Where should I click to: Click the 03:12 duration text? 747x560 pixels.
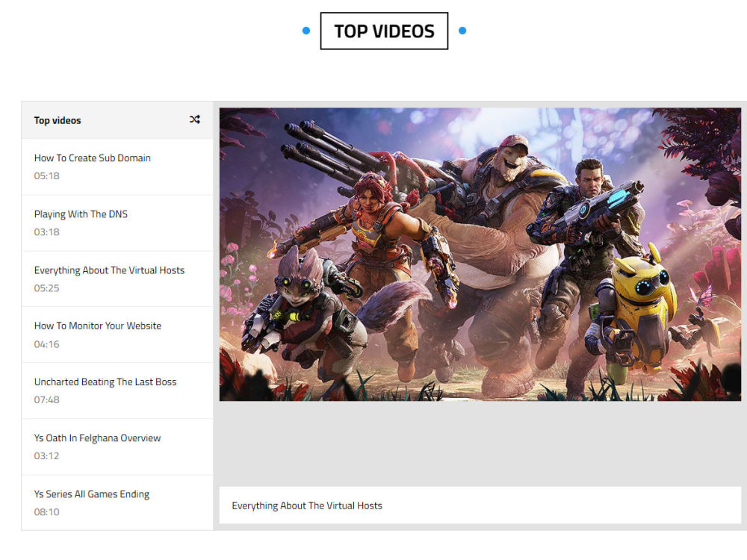pyautogui.click(x=46, y=456)
